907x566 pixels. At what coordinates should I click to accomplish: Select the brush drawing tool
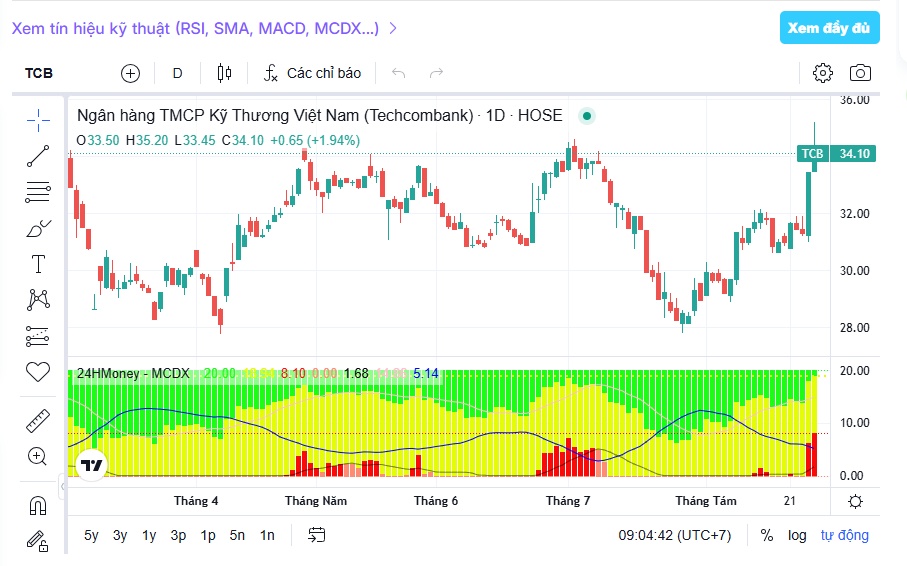click(38, 229)
